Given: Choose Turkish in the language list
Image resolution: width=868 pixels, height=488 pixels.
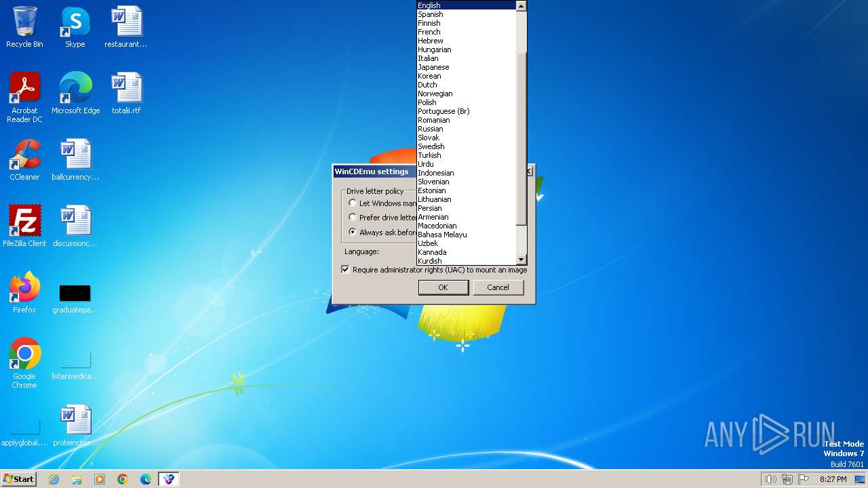Looking at the screenshot, I should tap(467, 155).
